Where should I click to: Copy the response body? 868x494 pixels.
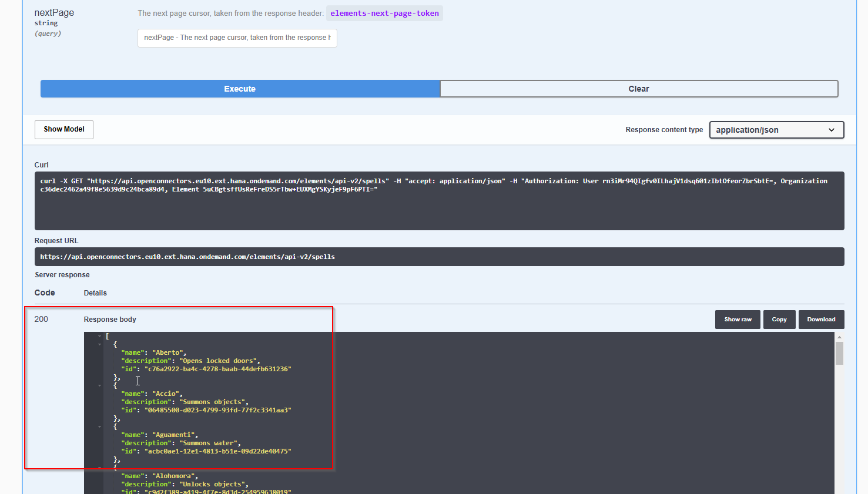coord(779,319)
